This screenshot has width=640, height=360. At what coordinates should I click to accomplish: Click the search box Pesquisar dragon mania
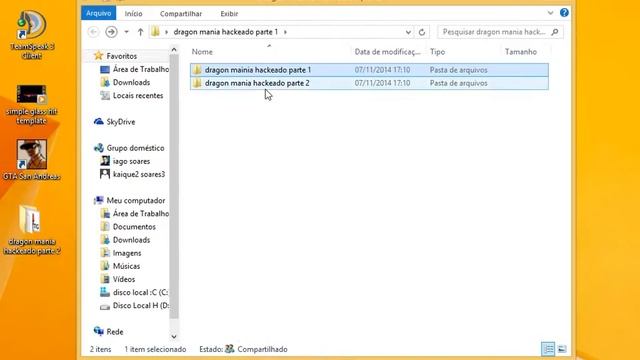tap(494, 32)
